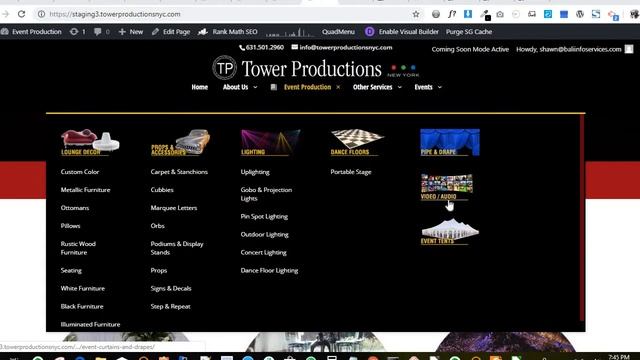Click New in the admin bar
640x360 pixels.
[136, 31]
